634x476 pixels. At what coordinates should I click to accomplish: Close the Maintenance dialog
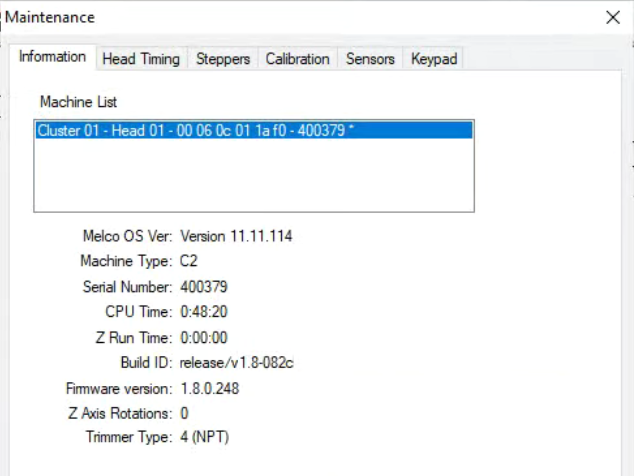[613, 17]
